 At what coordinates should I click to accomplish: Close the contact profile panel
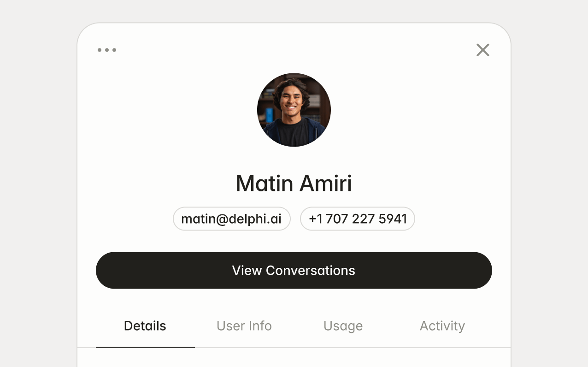pos(482,50)
